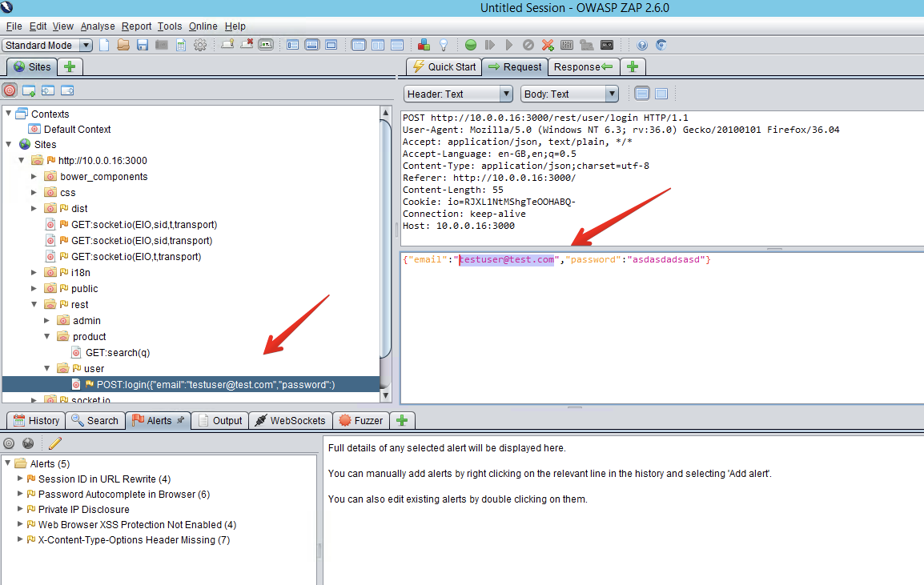
Task: Toggle expand Information tabs layout icon
Action: tap(311, 45)
